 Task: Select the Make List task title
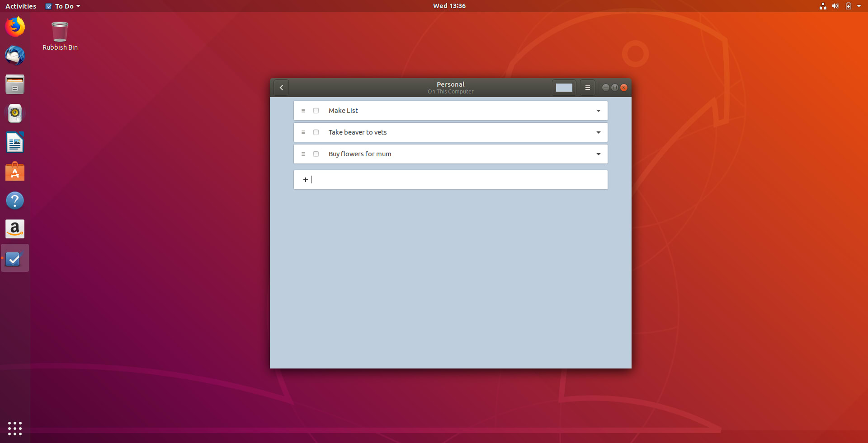coord(343,111)
